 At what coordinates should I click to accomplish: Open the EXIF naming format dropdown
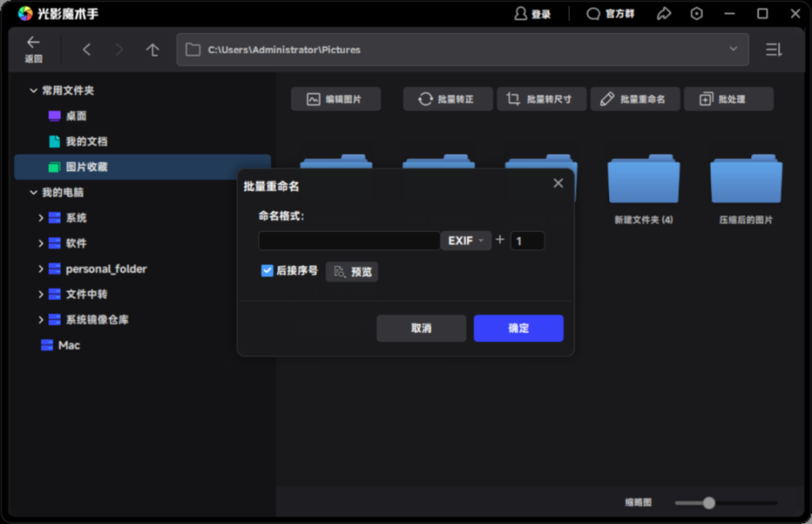465,240
